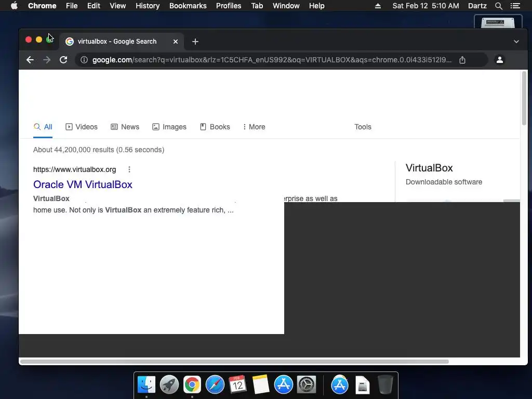
Task: Click the Chrome icon in the Dock
Action: 192,385
